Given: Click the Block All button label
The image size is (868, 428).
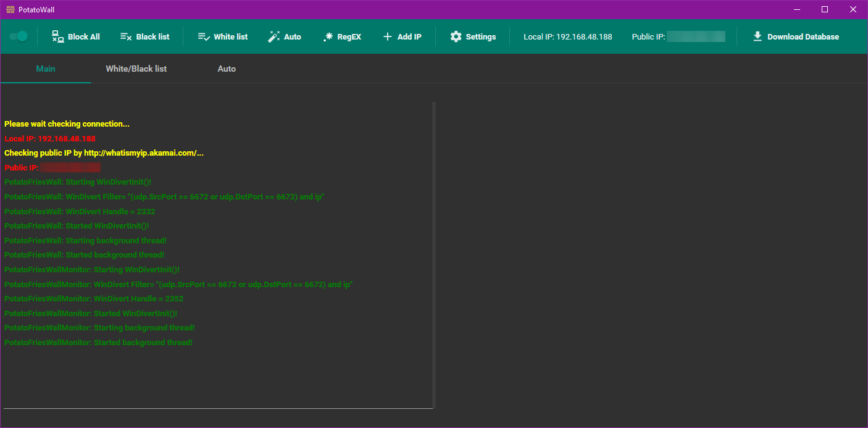Looking at the screenshot, I should pyautogui.click(x=84, y=36).
